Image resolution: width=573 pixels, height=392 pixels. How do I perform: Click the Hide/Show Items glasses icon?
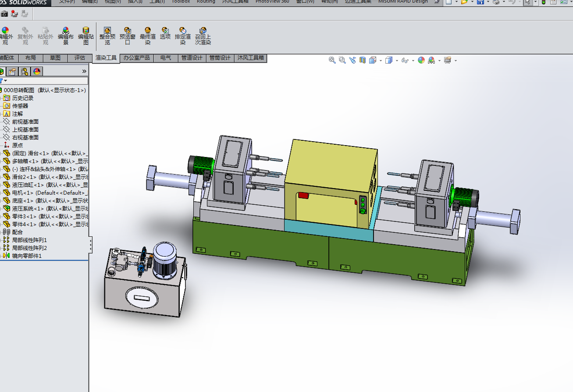[x=405, y=60]
